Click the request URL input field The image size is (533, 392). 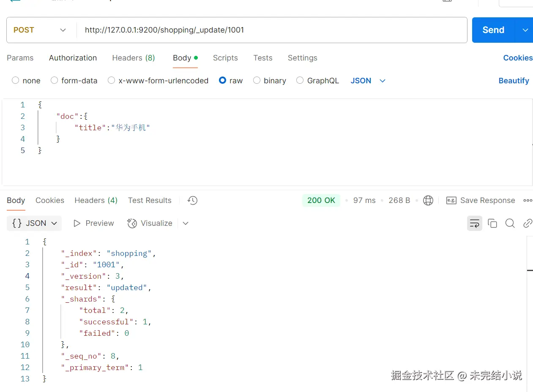(x=271, y=30)
